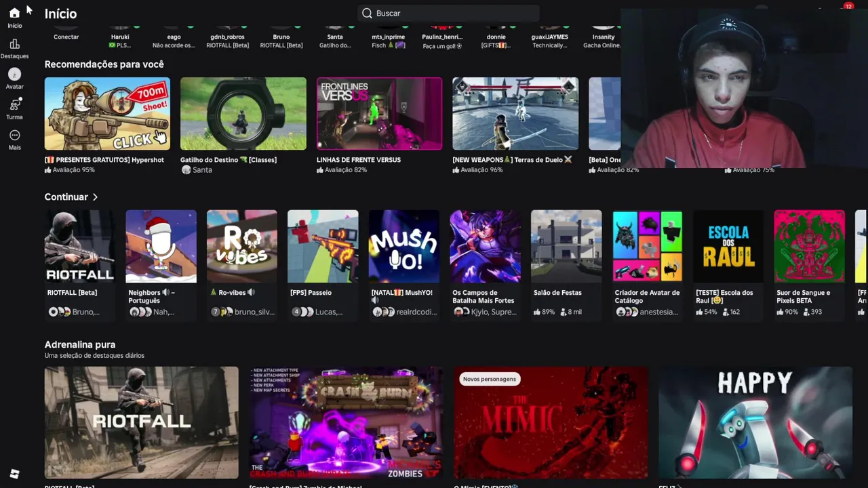The image size is (868, 488).
Task: Click the search magnifier icon
Action: coord(367,13)
